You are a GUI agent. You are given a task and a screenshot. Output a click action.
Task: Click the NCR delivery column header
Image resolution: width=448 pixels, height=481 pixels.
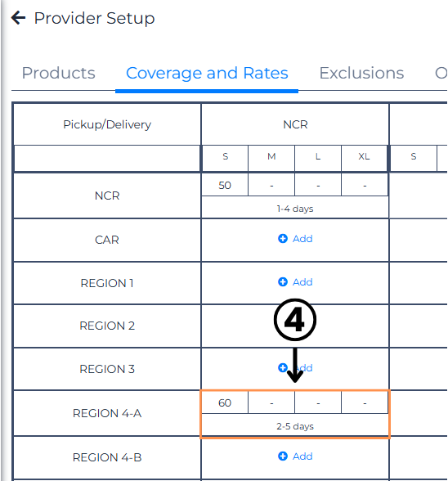(x=295, y=124)
